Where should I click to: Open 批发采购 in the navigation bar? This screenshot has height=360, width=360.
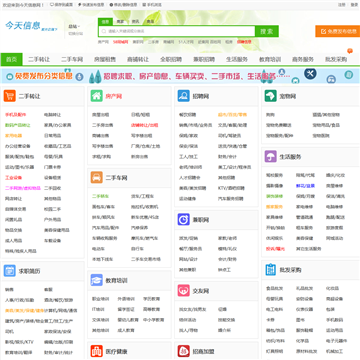click(336, 59)
